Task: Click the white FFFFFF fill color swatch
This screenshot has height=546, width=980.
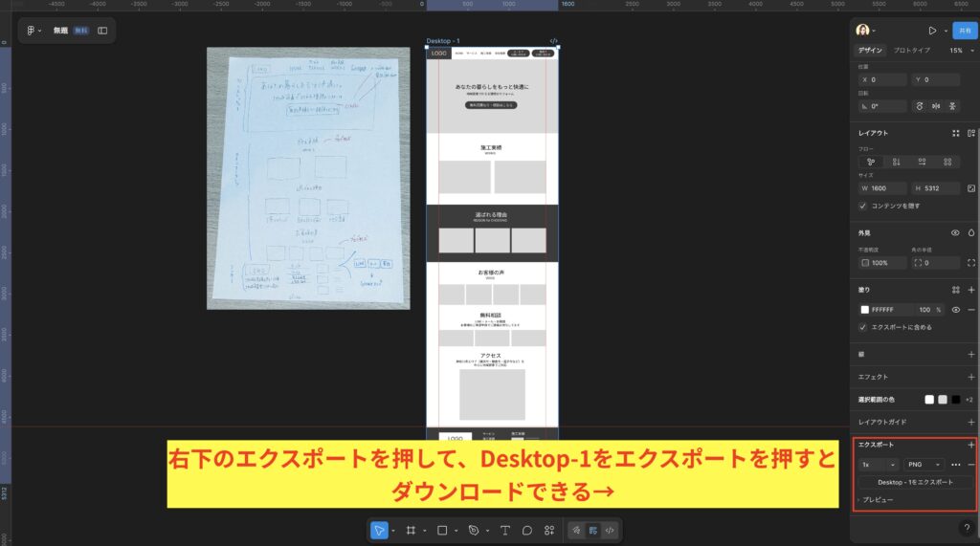Action: coord(865,310)
